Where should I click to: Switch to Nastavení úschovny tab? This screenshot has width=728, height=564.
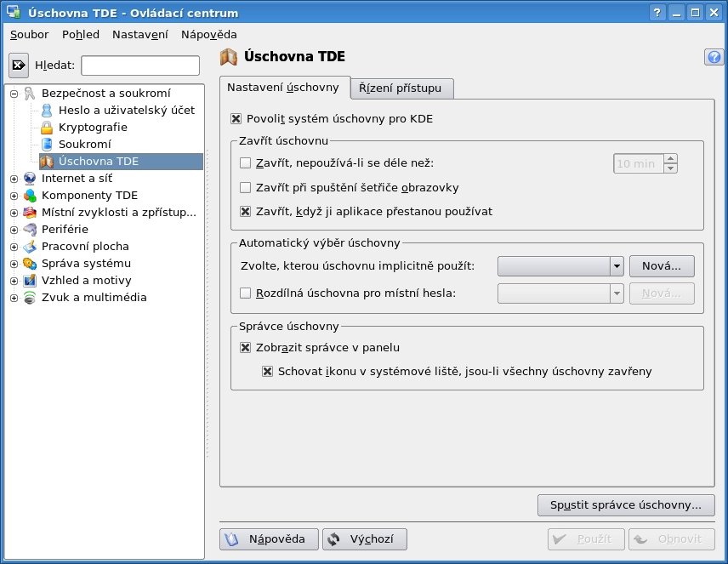pyautogui.click(x=283, y=88)
